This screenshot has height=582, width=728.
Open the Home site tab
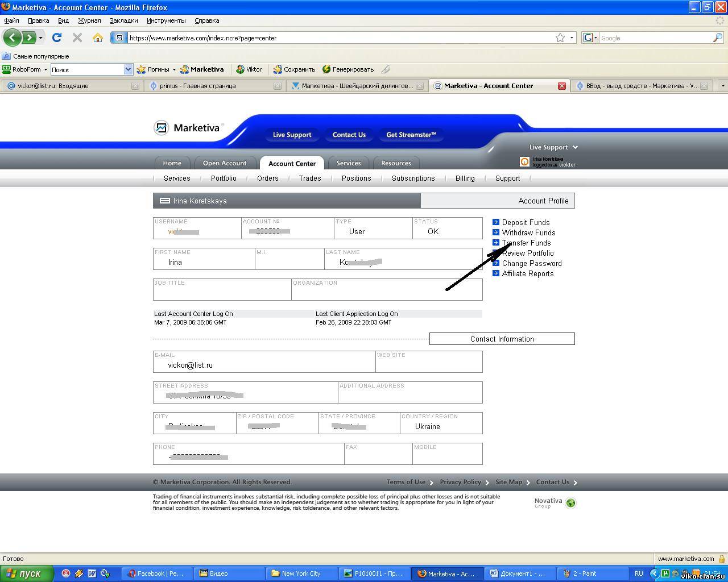[172, 163]
